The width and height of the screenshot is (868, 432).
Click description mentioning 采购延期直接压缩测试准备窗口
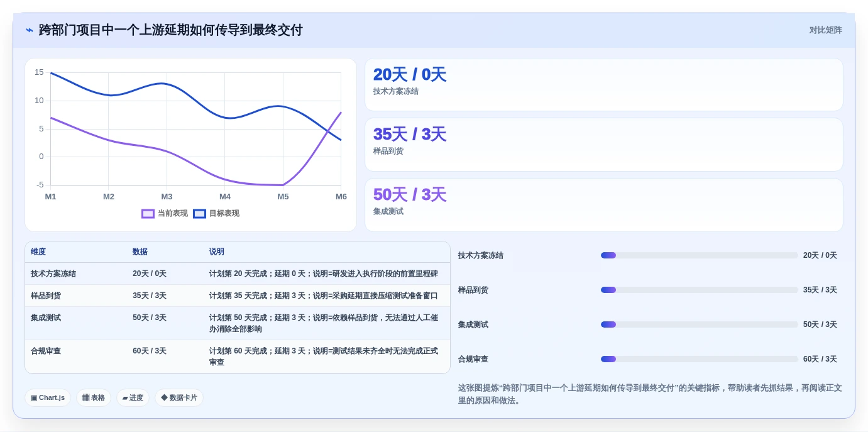point(324,296)
